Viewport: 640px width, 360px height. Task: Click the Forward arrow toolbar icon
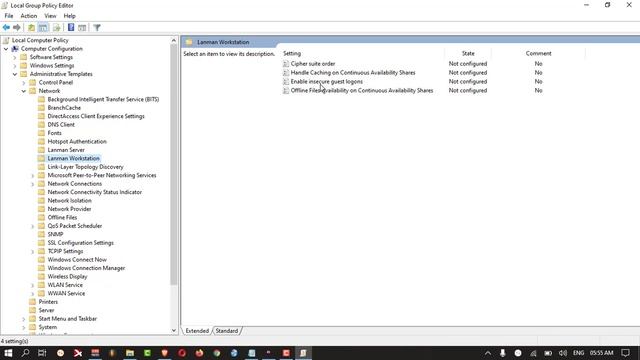pos(17,28)
